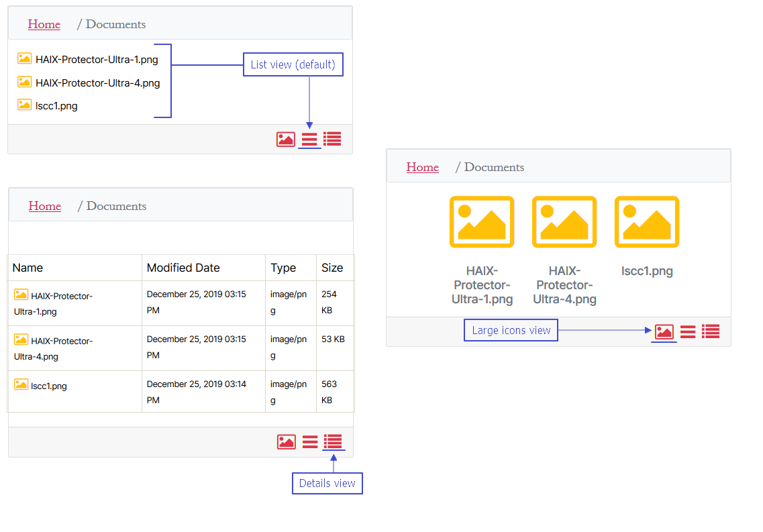Select list view icon in details panel

point(310,442)
